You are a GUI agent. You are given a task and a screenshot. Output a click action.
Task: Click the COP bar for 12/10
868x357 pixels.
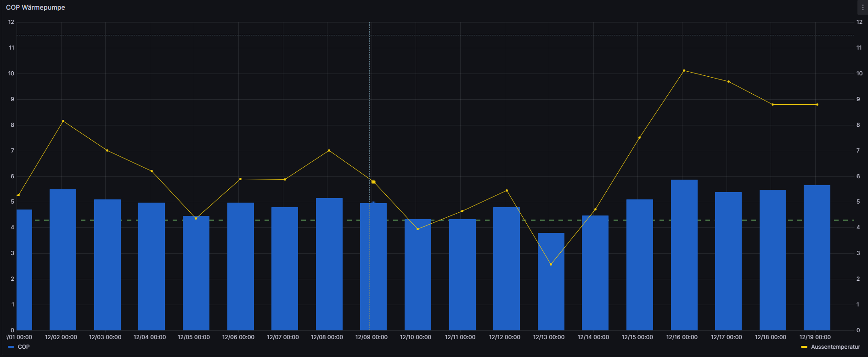pyautogui.click(x=418, y=275)
